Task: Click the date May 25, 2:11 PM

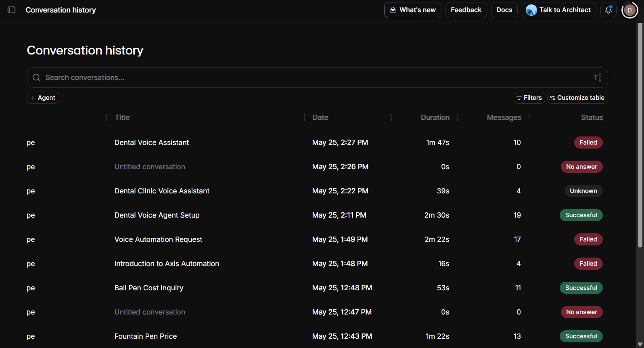Action: tap(339, 215)
